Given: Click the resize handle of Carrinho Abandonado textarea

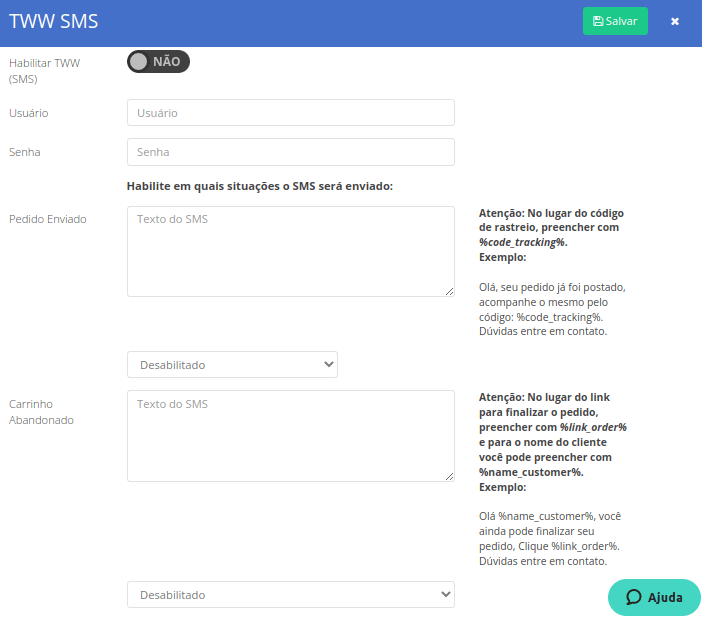Looking at the screenshot, I should (449, 476).
